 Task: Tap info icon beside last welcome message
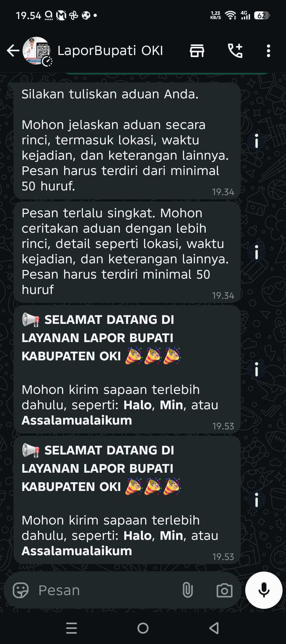256,500
